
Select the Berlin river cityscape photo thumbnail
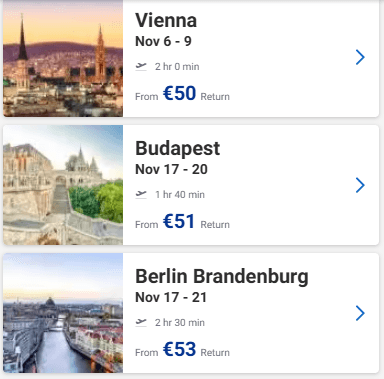[x=63, y=313]
